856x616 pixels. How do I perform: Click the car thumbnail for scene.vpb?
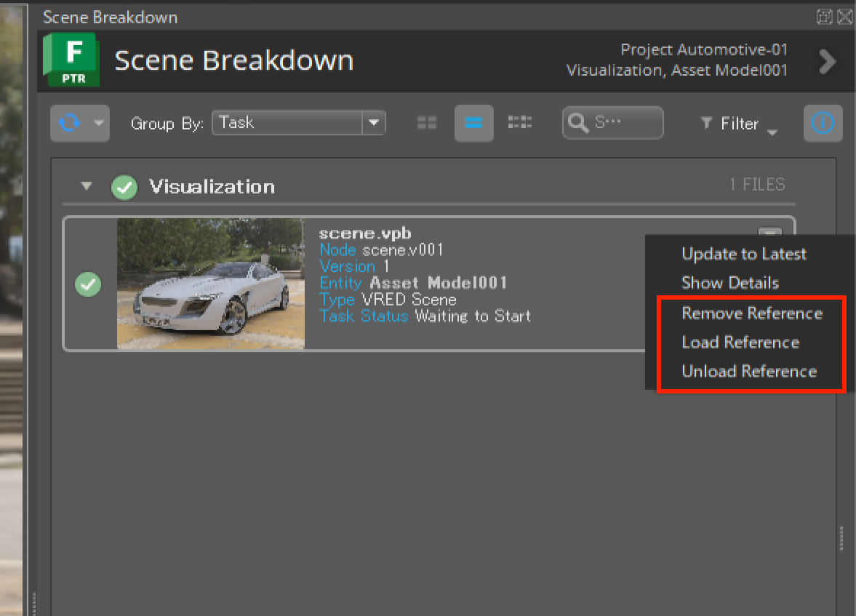click(x=209, y=284)
